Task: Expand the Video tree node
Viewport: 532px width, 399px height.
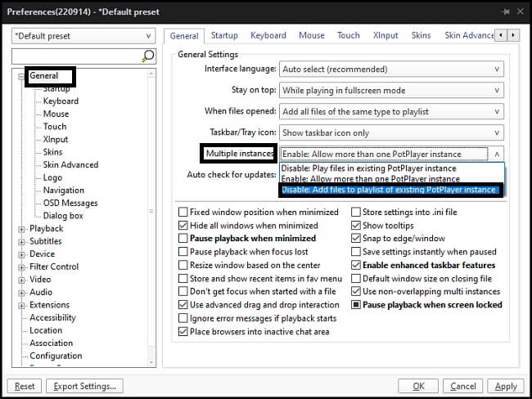Action: [22, 280]
